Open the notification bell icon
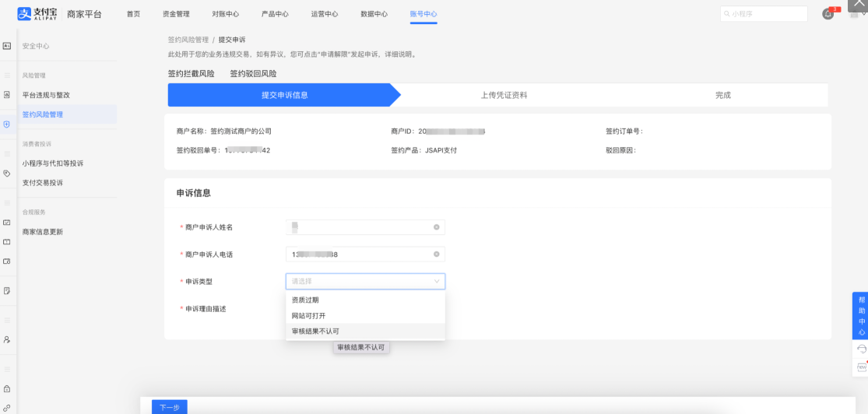Image resolution: width=868 pixels, height=414 pixels. pos(828,14)
